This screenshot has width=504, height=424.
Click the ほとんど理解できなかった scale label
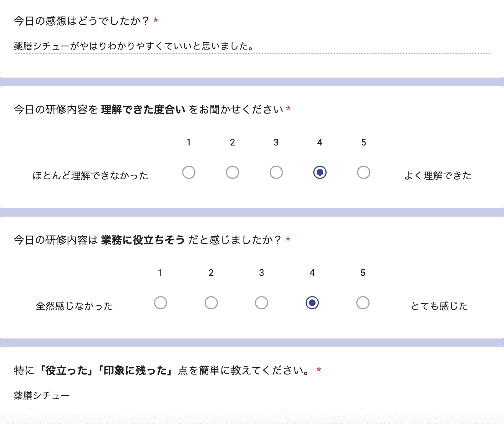coord(90,175)
